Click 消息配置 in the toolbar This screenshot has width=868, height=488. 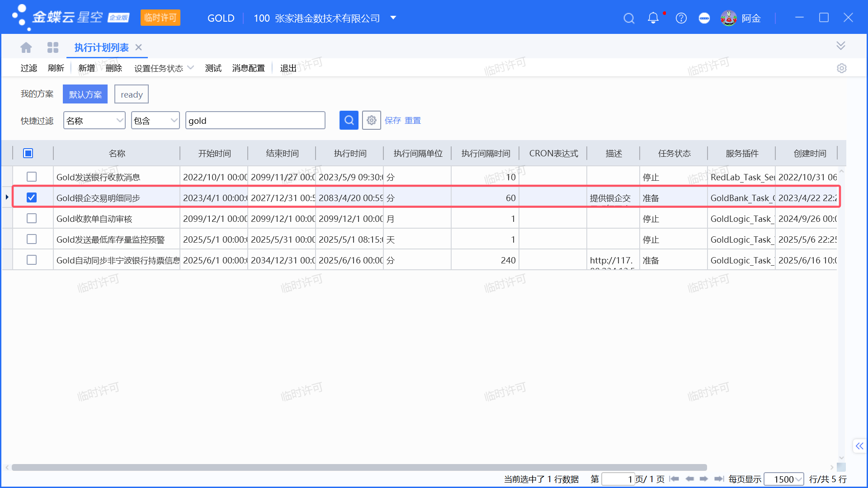coord(249,68)
